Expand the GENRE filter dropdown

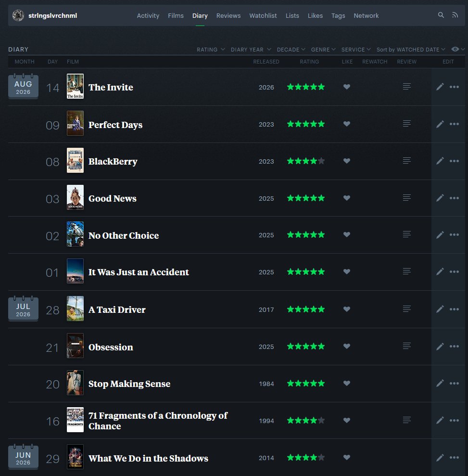pos(323,50)
